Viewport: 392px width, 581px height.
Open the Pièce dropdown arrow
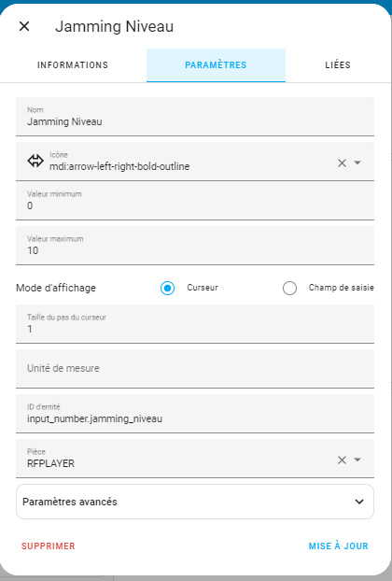coord(357,460)
